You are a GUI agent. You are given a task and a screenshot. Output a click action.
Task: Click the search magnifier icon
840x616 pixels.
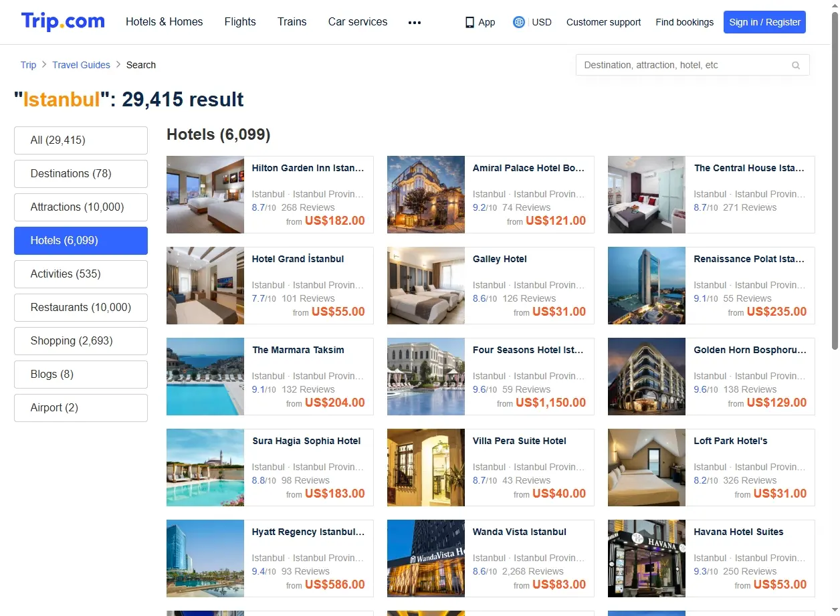(796, 65)
